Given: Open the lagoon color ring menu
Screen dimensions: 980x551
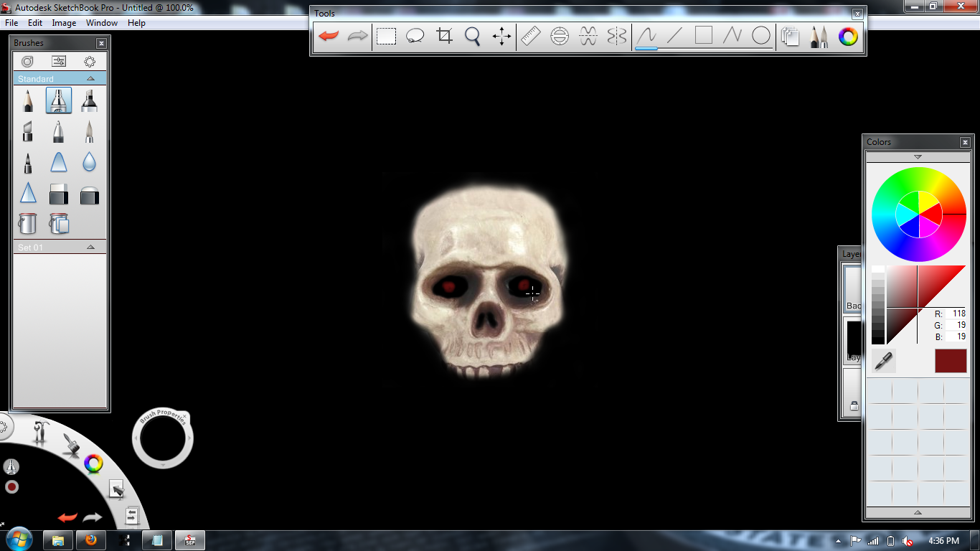Looking at the screenshot, I should [x=93, y=463].
